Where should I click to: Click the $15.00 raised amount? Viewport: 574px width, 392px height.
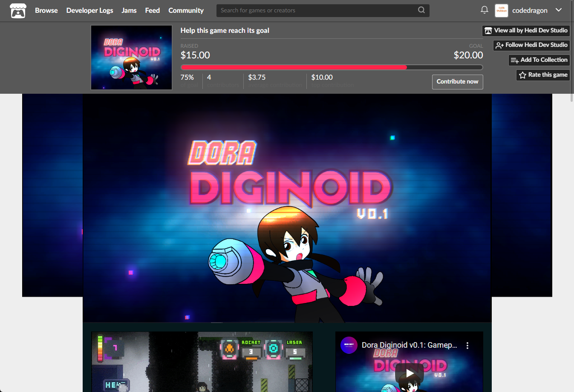[x=195, y=55]
